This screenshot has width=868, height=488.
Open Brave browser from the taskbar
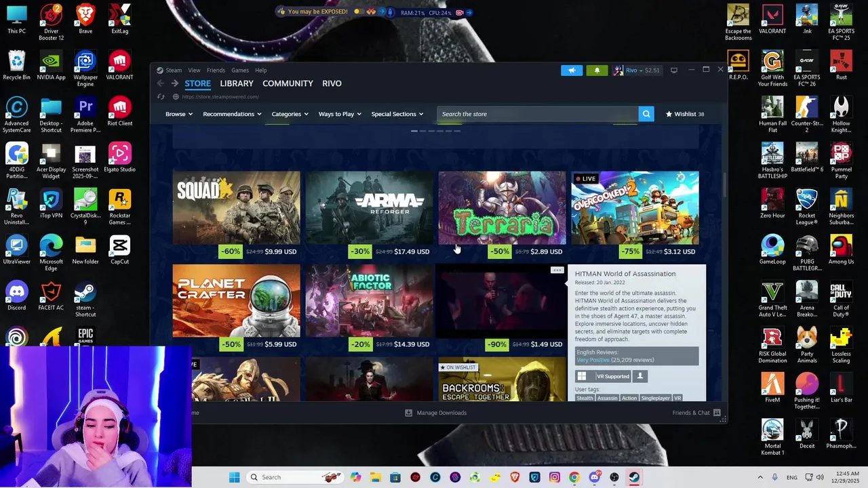point(515,477)
